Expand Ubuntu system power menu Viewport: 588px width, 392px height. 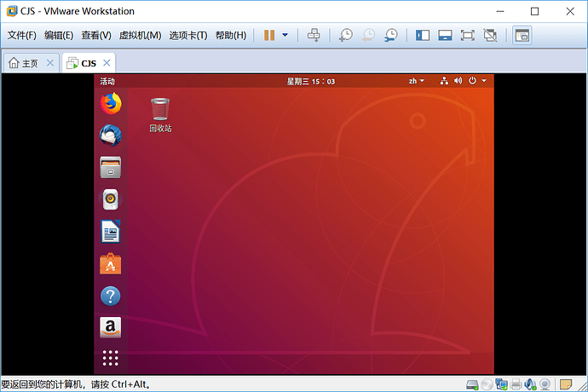(x=477, y=81)
